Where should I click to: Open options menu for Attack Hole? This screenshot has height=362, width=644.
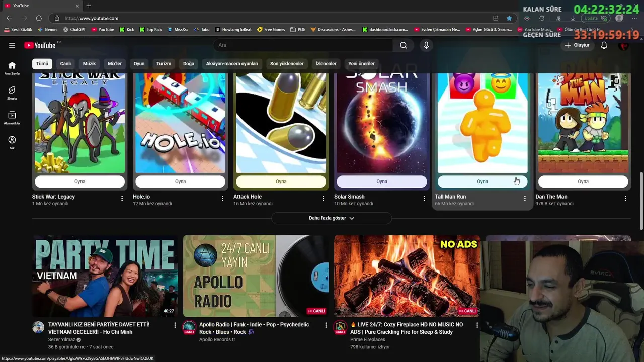click(324, 199)
